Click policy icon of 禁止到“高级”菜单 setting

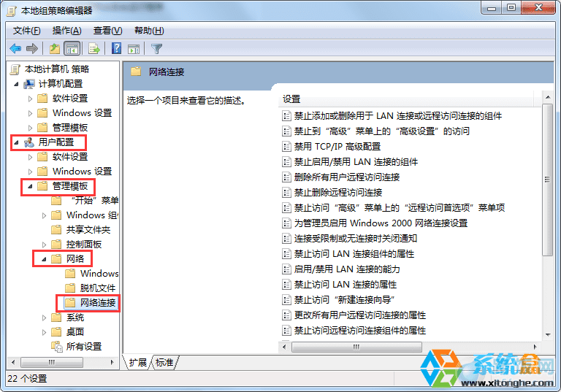pyautogui.click(x=286, y=131)
